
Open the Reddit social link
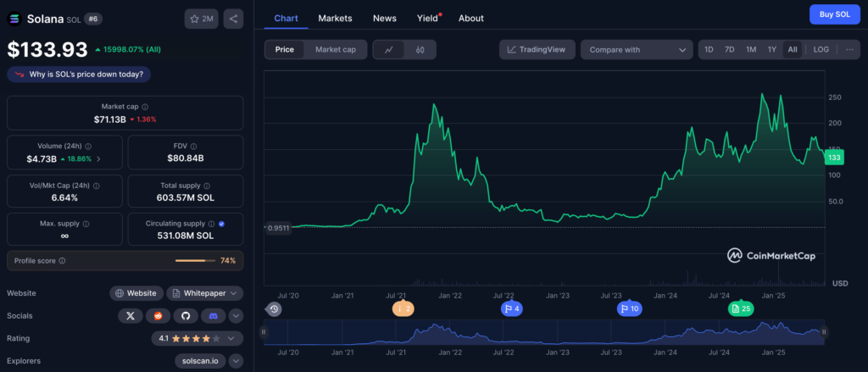pyautogui.click(x=159, y=315)
